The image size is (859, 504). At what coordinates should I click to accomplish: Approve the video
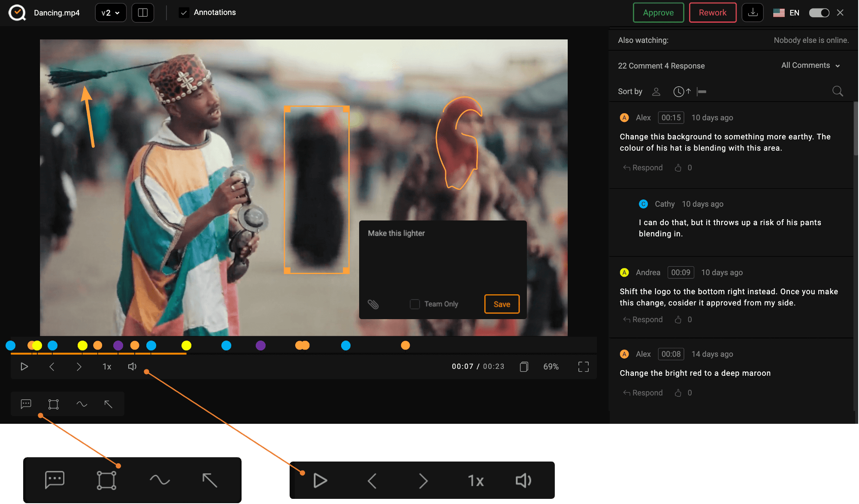pos(658,13)
